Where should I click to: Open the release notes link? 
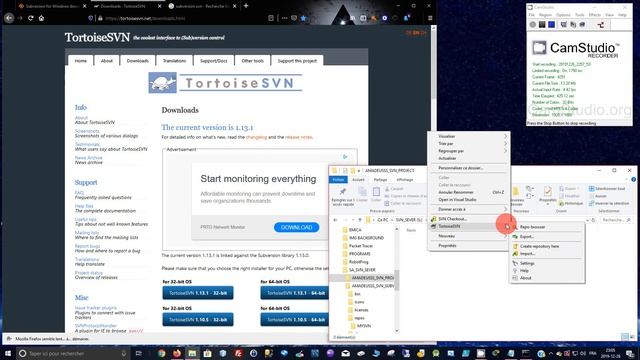click(x=298, y=138)
